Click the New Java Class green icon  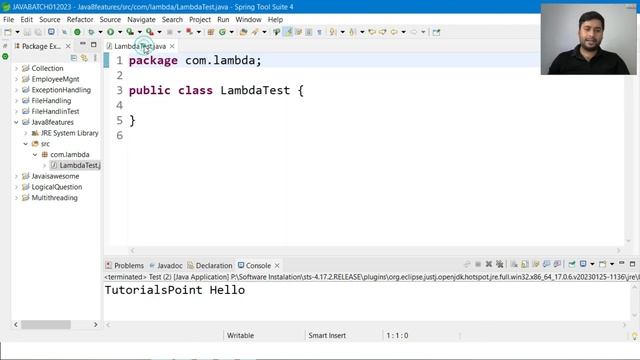click(x=222, y=32)
